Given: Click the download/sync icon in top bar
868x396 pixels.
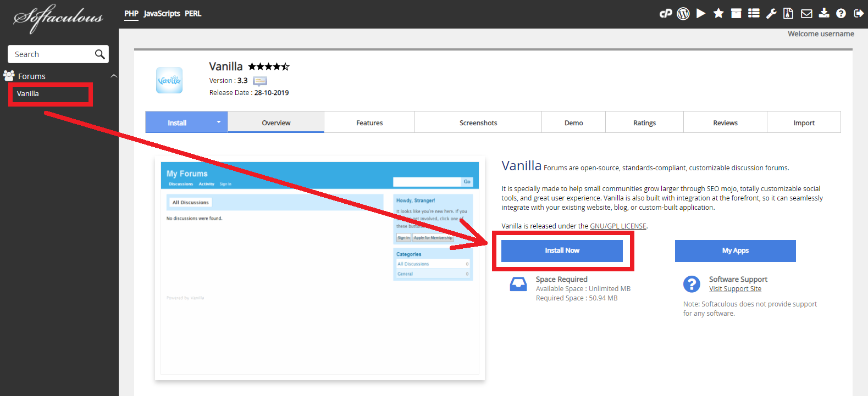Looking at the screenshot, I should pos(824,13).
